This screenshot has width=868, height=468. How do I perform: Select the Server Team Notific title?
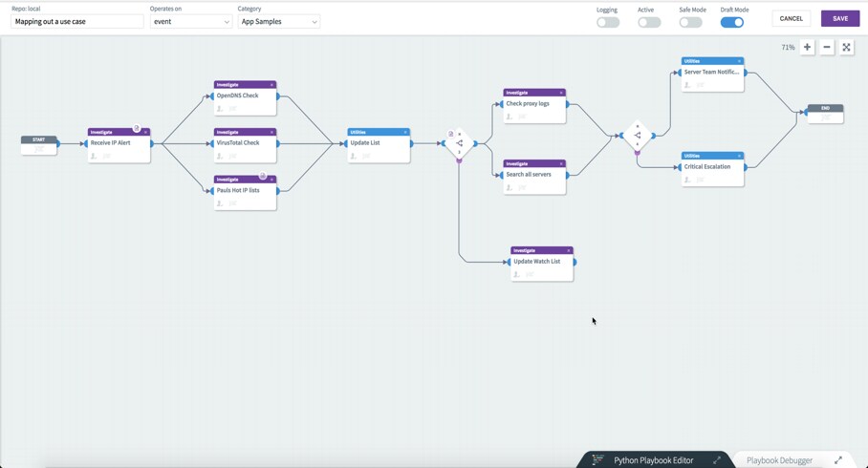point(711,72)
